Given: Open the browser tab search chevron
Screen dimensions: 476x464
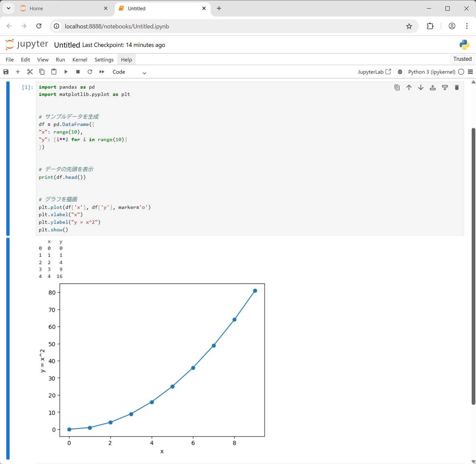Looking at the screenshot, I should tap(8, 8).
